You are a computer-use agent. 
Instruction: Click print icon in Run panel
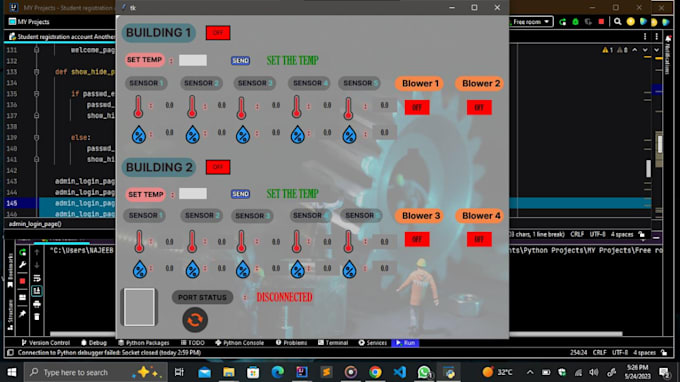point(37,304)
